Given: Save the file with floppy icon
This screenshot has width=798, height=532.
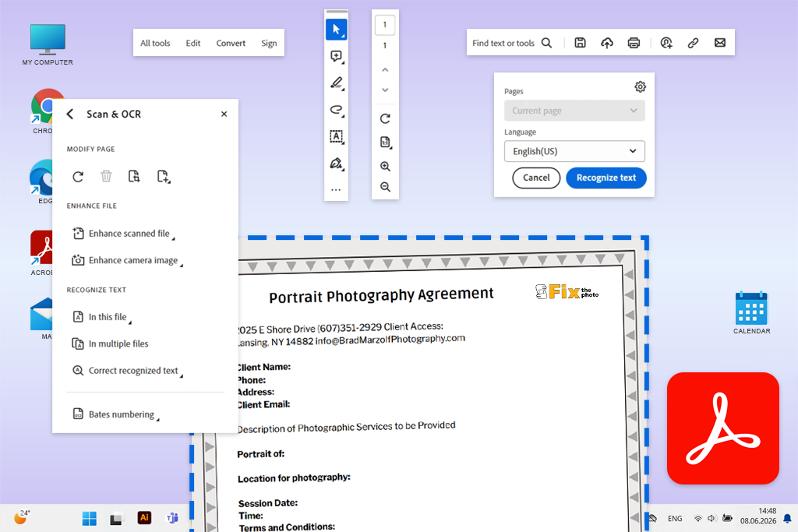Looking at the screenshot, I should coord(580,43).
